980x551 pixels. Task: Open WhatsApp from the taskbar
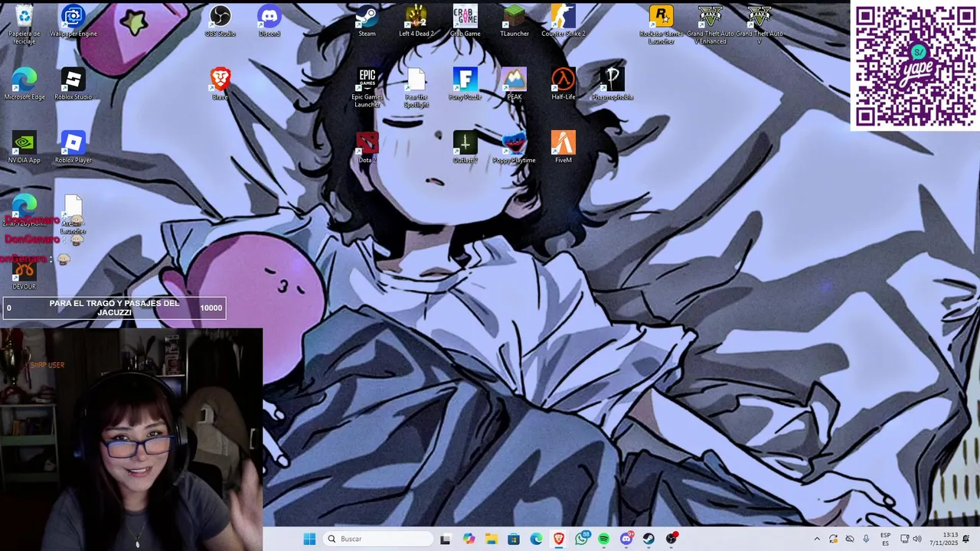[582, 539]
